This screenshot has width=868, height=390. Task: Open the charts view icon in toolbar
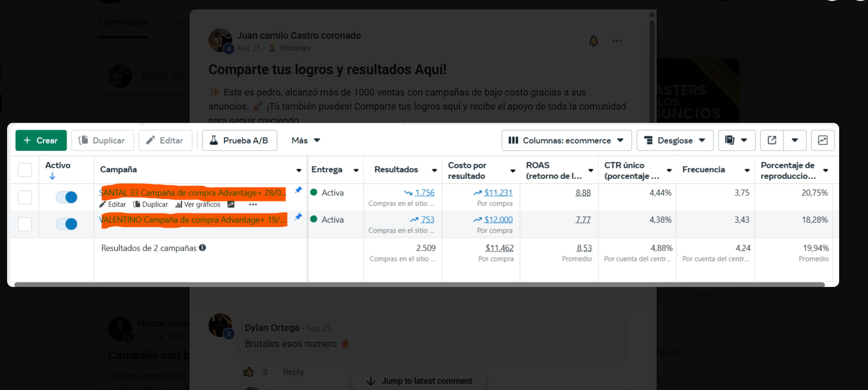coord(823,140)
